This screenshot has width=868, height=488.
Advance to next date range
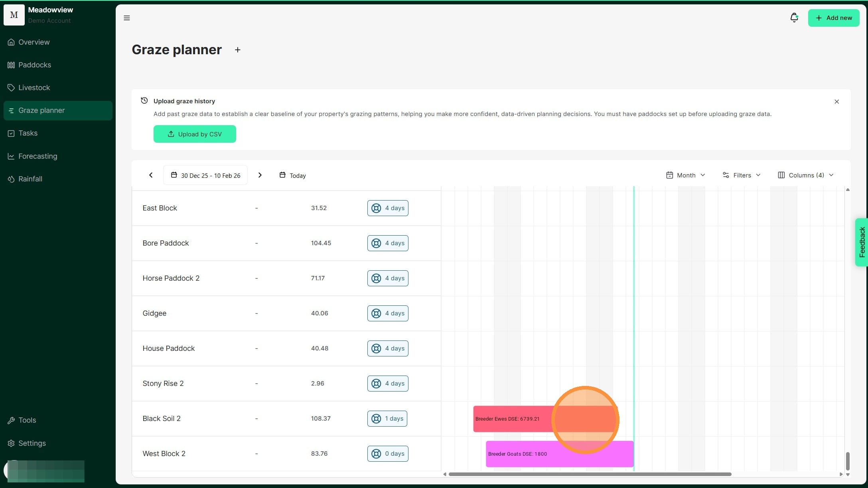pos(260,175)
